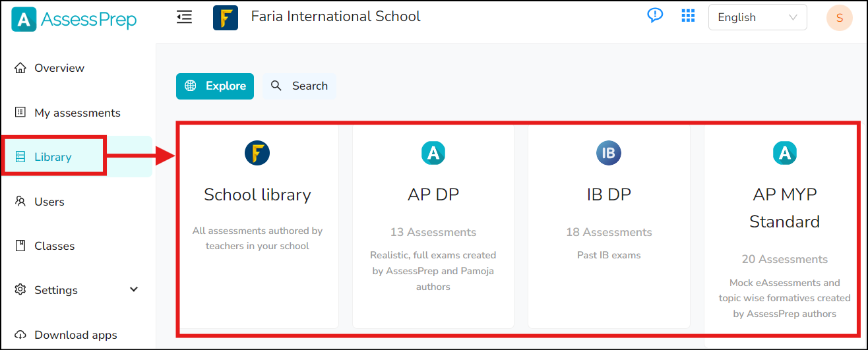This screenshot has height=350, width=868.
Task: Click the My assessments list icon
Action: (x=20, y=113)
